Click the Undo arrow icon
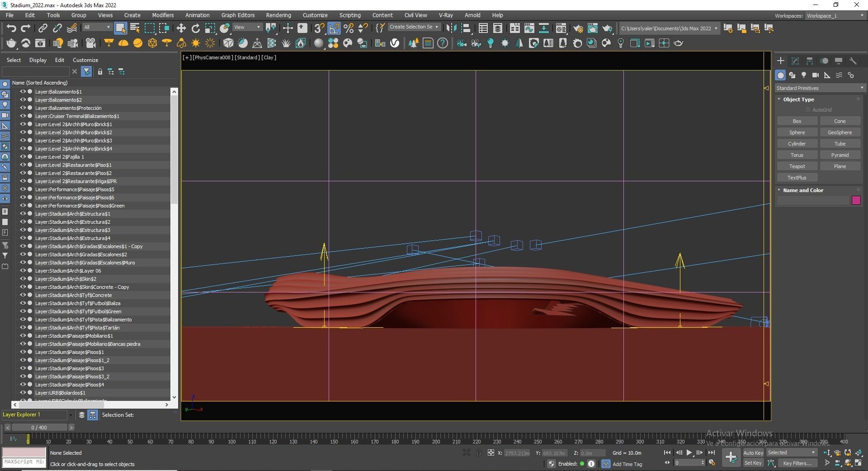This screenshot has height=471, width=868. pyautogui.click(x=11, y=28)
